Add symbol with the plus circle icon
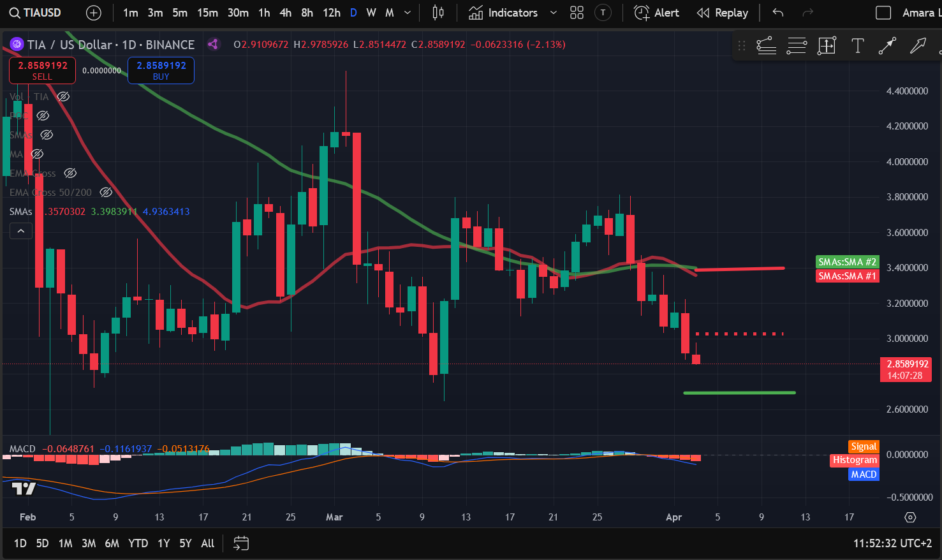942x560 pixels. [x=94, y=13]
